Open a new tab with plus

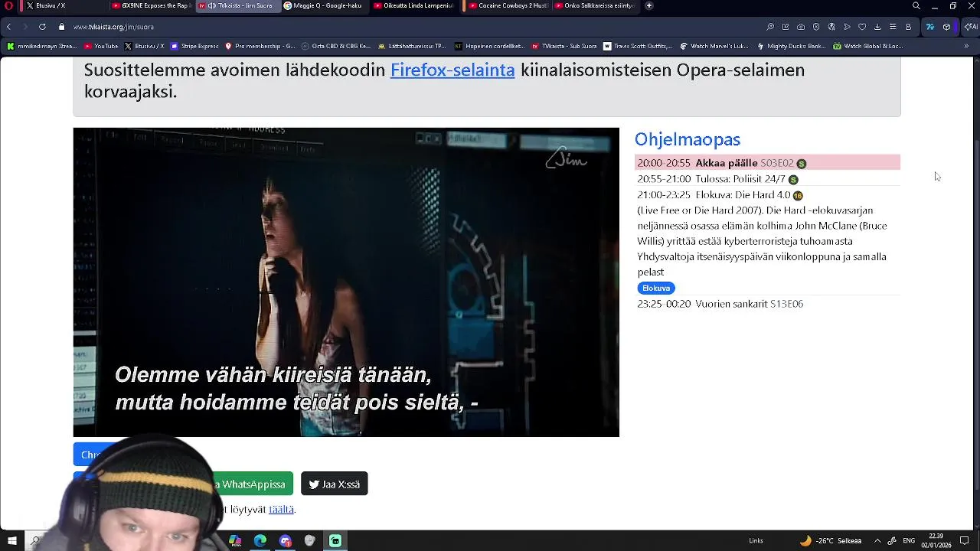(x=648, y=5)
